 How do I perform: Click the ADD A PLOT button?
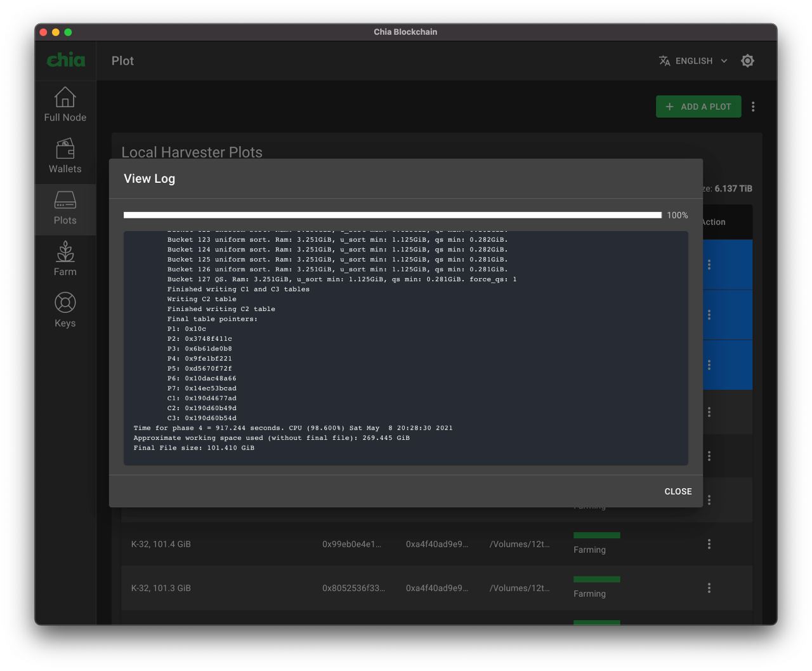click(698, 107)
